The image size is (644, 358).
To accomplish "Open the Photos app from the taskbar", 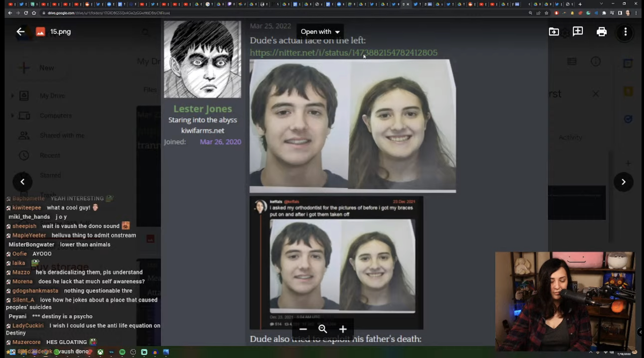I will pyautogui.click(x=166, y=352).
